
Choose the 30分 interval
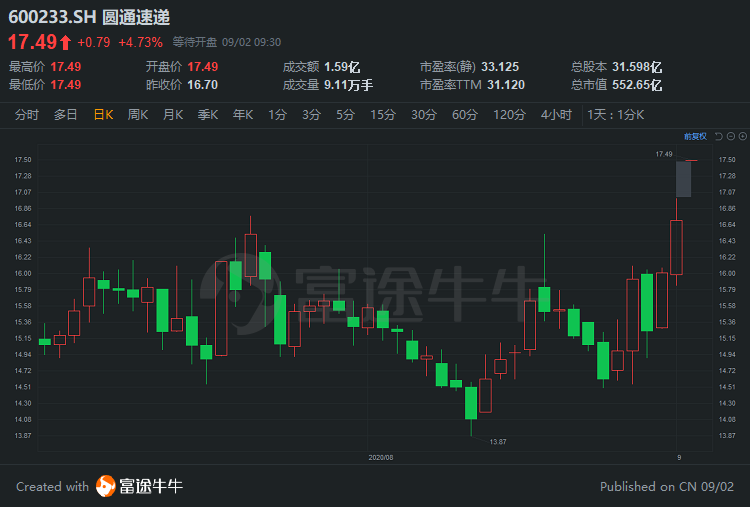point(424,115)
